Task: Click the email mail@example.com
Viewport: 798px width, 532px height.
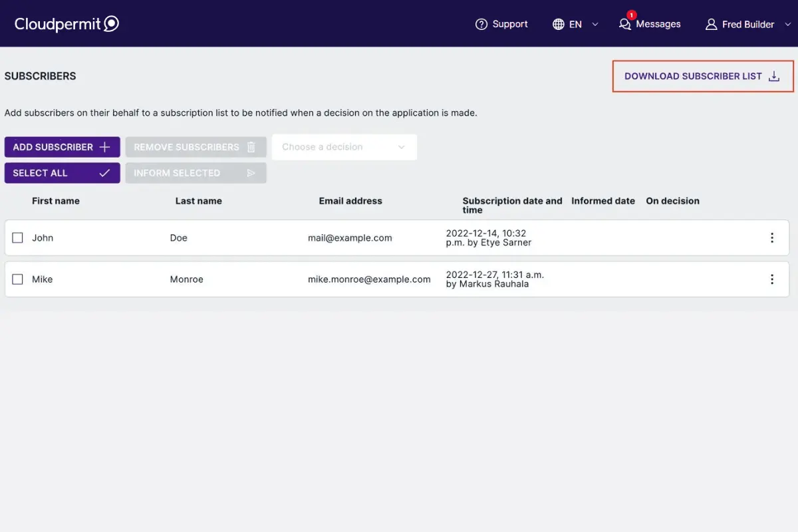Action: [x=350, y=238]
